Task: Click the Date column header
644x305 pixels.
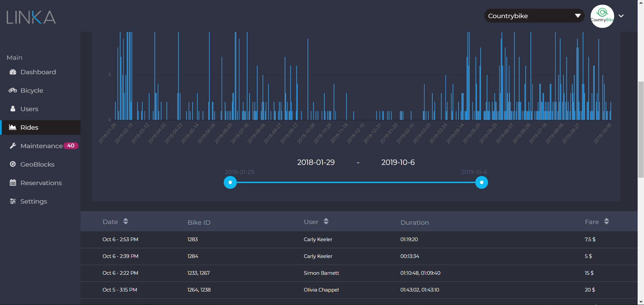Action: (110, 222)
